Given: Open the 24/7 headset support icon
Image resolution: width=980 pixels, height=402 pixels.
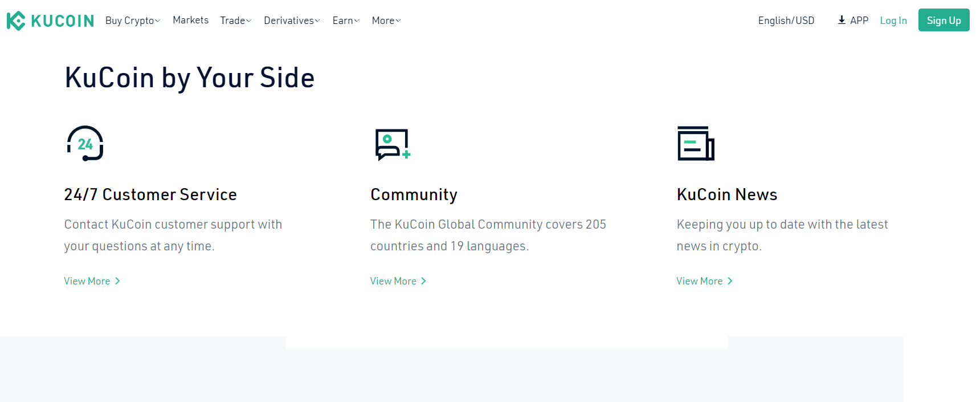Looking at the screenshot, I should point(85,143).
